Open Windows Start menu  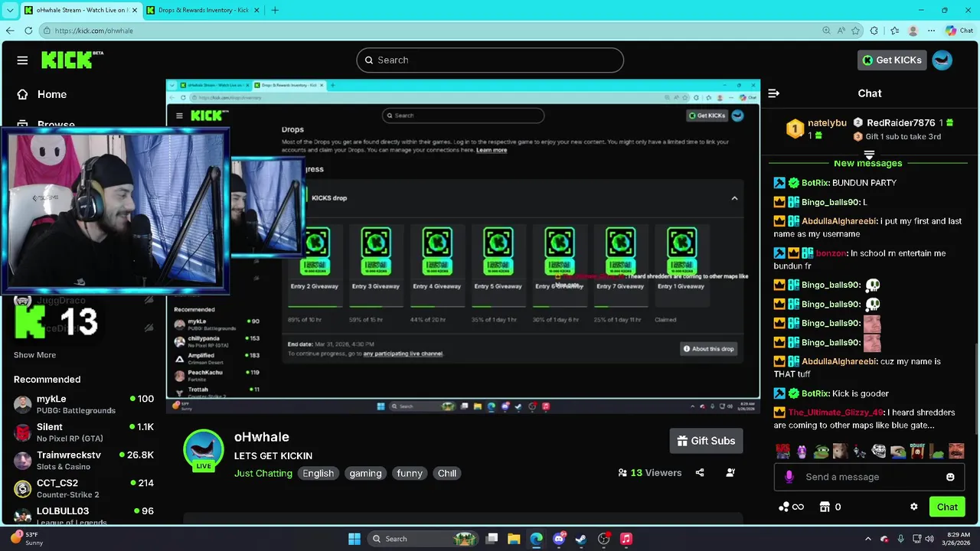coord(354,539)
